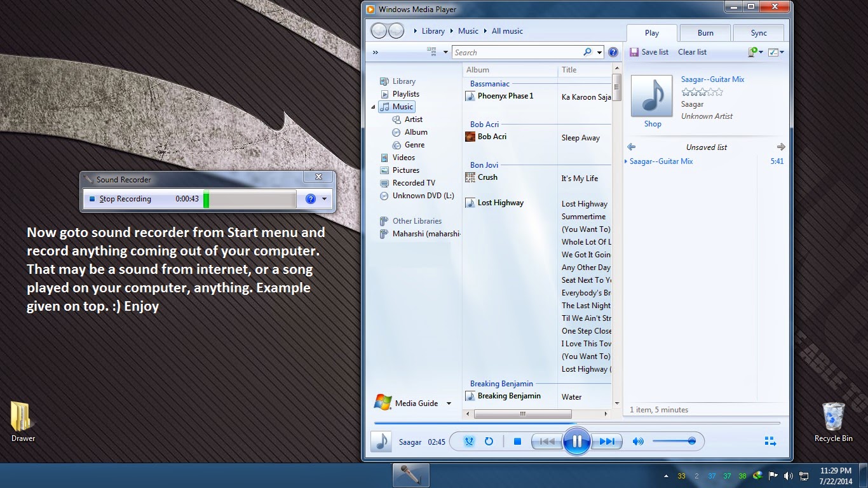
Task: Adjust the Media Player volume slider
Action: [674, 441]
